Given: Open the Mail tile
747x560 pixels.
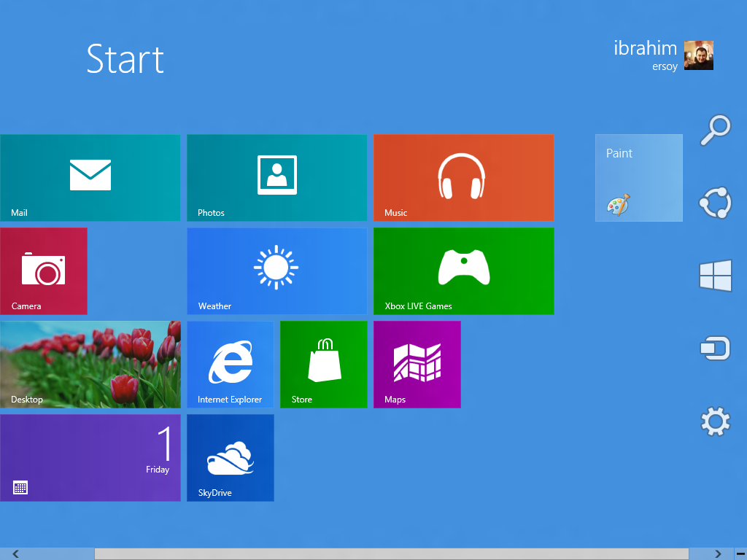Looking at the screenshot, I should pyautogui.click(x=90, y=178).
